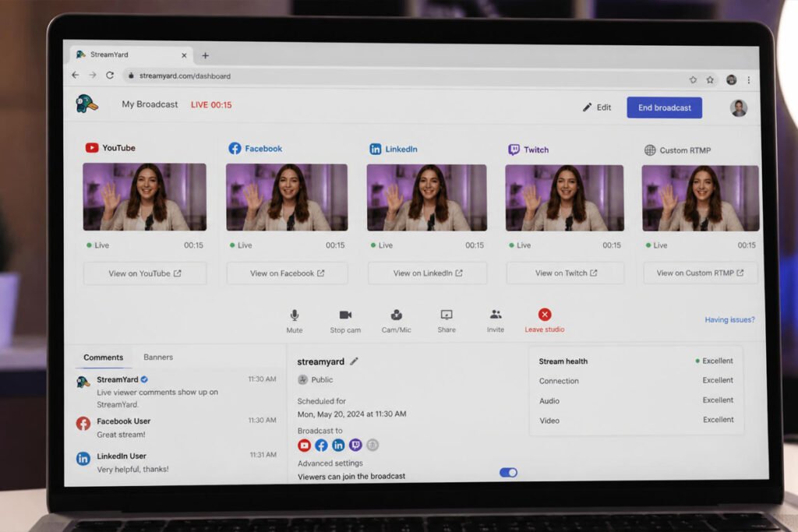Click the Twitch logo icon above the preview
This screenshot has width=798, height=532.
[514, 150]
